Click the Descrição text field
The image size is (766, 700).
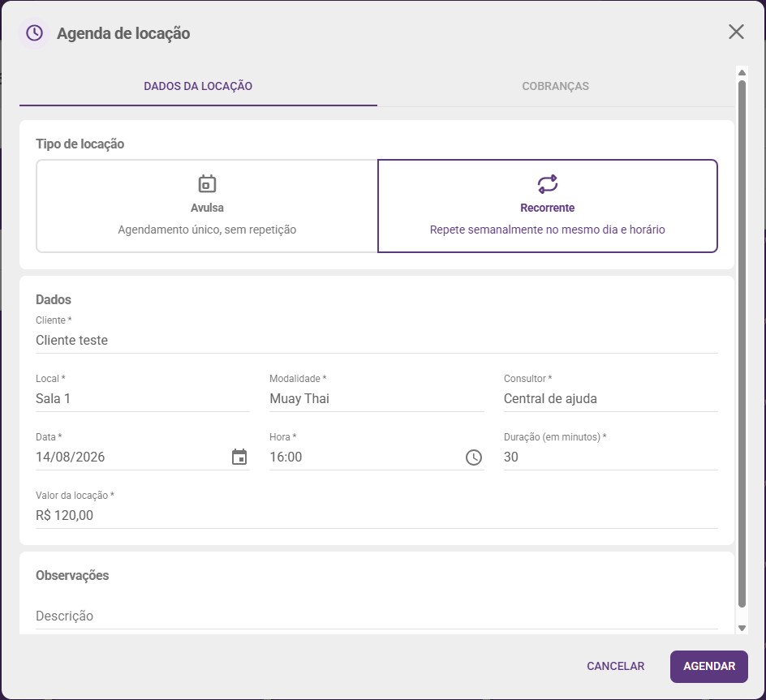[x=377, y=616]
